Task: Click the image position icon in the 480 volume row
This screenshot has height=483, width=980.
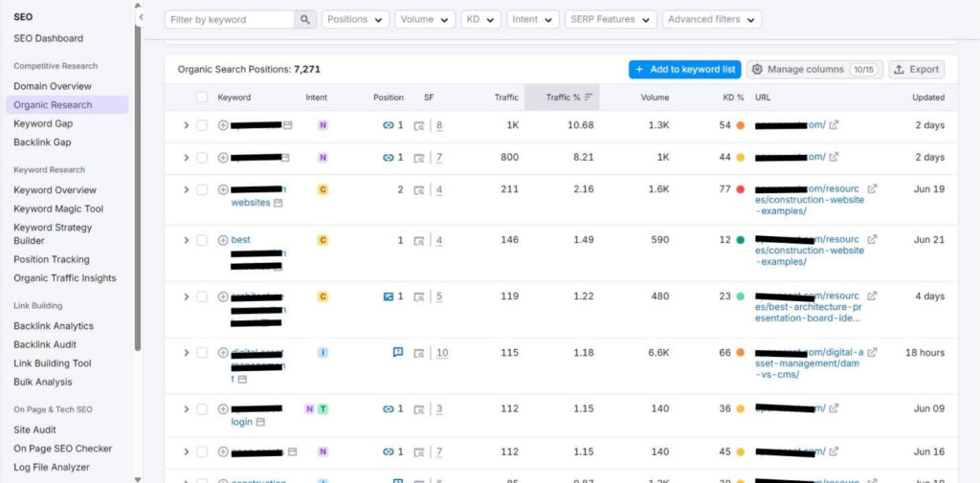Action: (388, 296)
